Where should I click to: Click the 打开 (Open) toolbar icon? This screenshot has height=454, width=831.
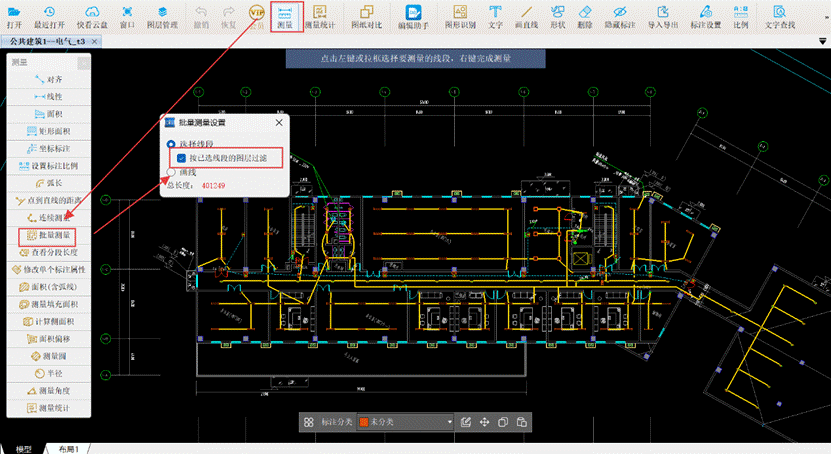[14, 17]
